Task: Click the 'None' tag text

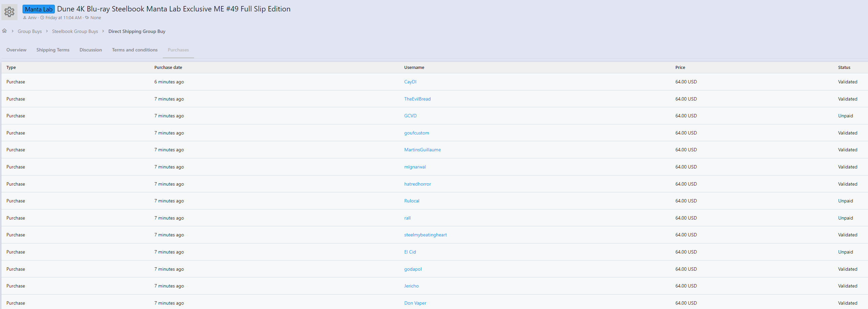Action: click(x=96, y=17)
